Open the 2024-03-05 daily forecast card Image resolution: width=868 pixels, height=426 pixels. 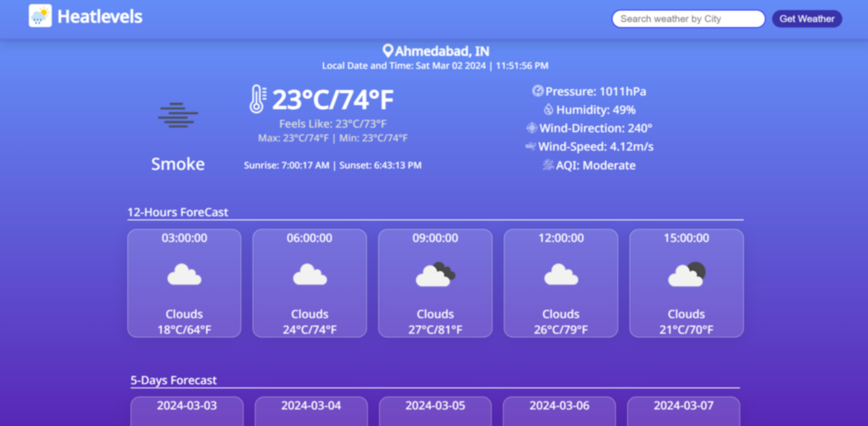(435, 411)
